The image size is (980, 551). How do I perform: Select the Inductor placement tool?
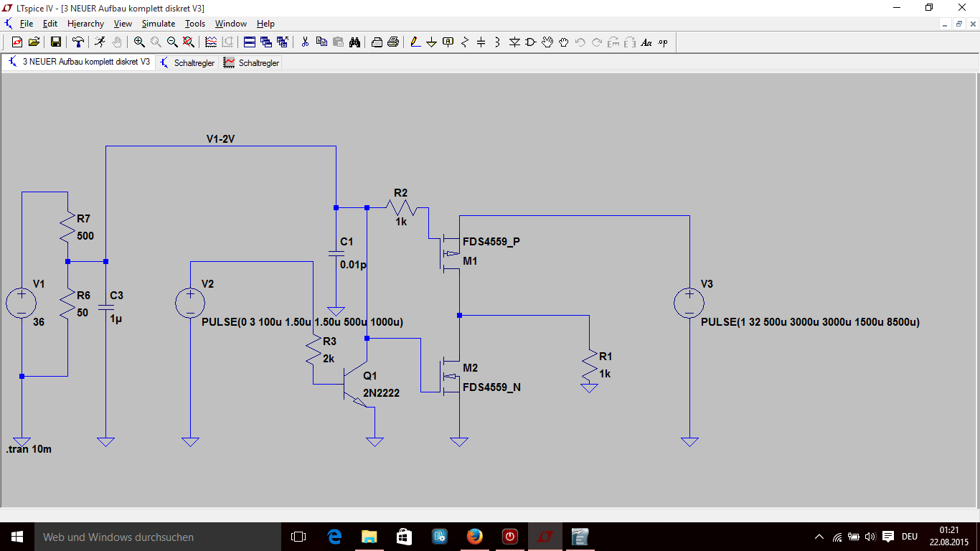[497, 42]
